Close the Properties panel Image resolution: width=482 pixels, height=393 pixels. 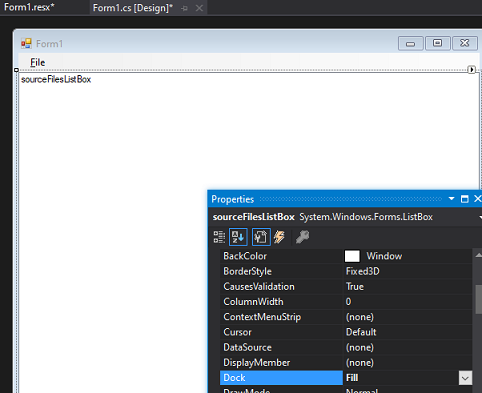tap(477, 199)
